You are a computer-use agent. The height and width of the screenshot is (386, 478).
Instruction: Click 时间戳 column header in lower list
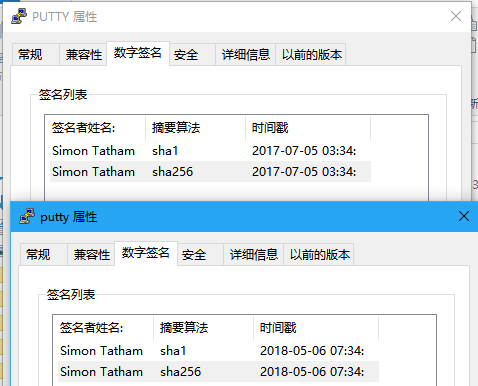[x=316, y=328]
